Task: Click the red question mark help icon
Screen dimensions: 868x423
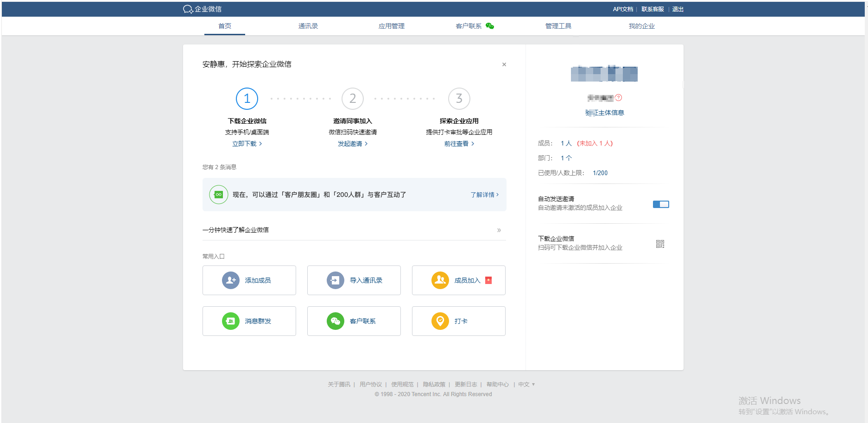Action: click(x=619, y=98)
